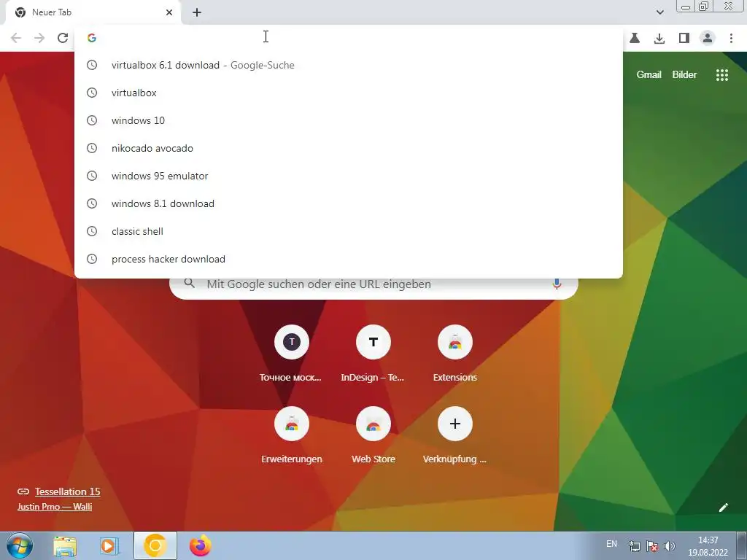This screenshot has width=747, height=560.
Task: Go back using the back arrow
Action: (x=16, y=38)
